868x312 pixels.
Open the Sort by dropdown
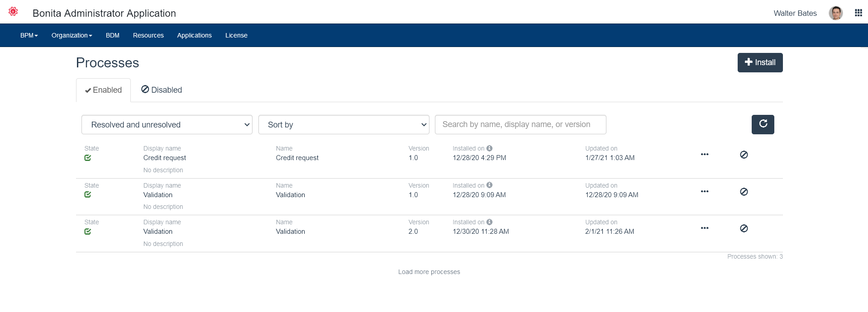[x=343, y=125]
